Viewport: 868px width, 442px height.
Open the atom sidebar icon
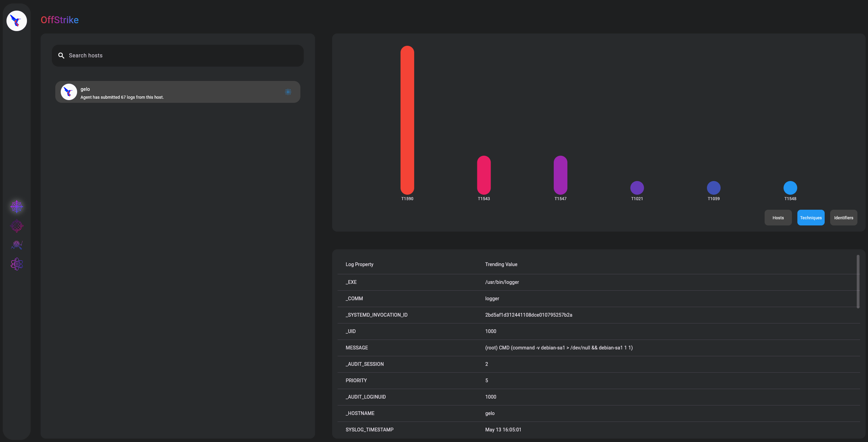(17, 264)
